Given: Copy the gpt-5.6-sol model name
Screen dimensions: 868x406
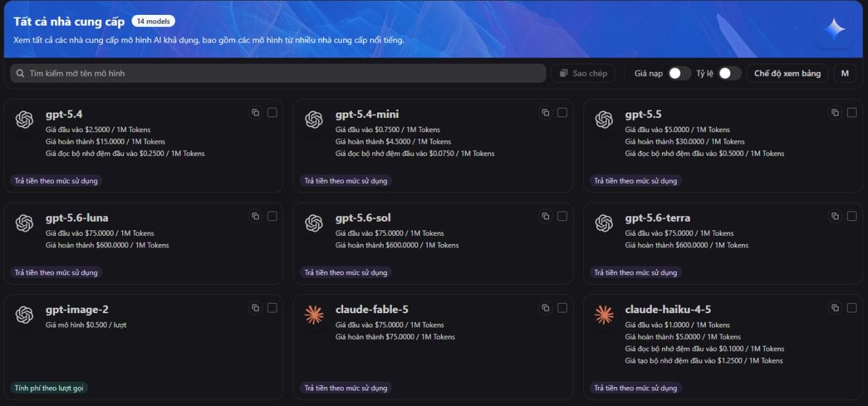Looking at the screenshot, I should [545, 216].
